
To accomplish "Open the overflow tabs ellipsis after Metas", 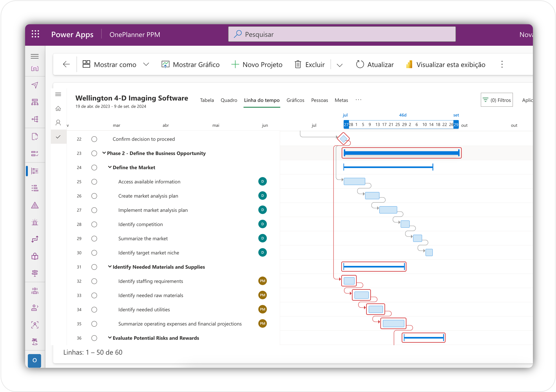I will click(358, 100).
